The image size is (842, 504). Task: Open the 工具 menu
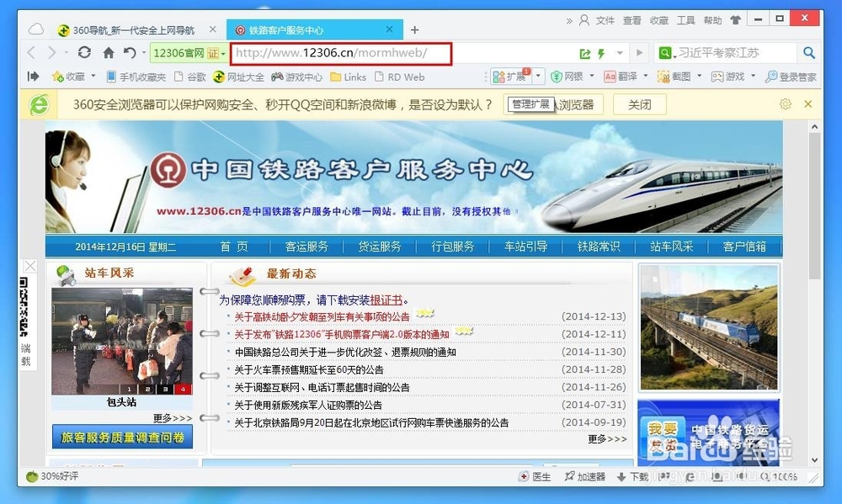[685, 20]
